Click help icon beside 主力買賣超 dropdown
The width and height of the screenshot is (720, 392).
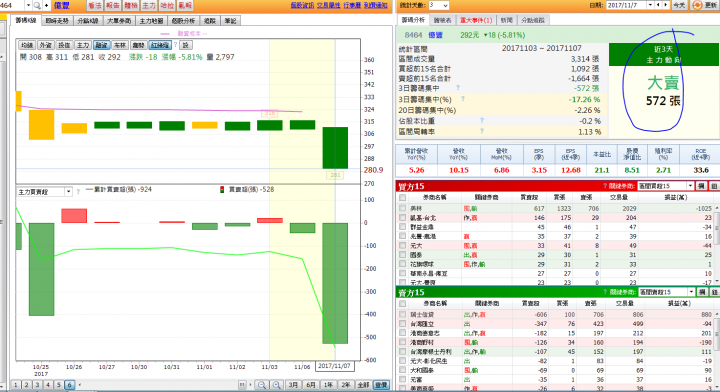click(x=78, y=191)
